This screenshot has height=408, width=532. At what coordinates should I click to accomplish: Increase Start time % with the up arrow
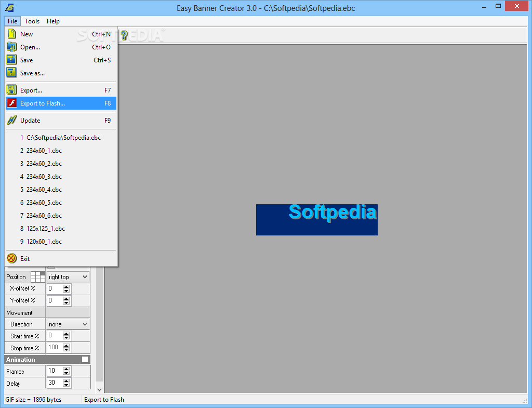(66, 334)
